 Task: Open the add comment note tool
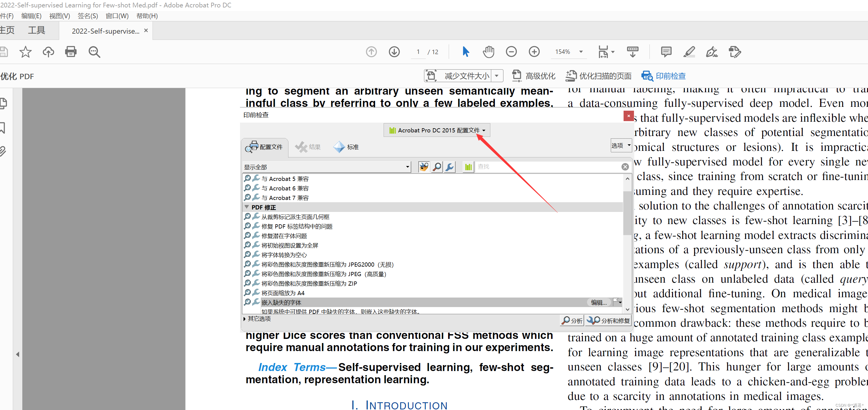(x=666, y=51)
